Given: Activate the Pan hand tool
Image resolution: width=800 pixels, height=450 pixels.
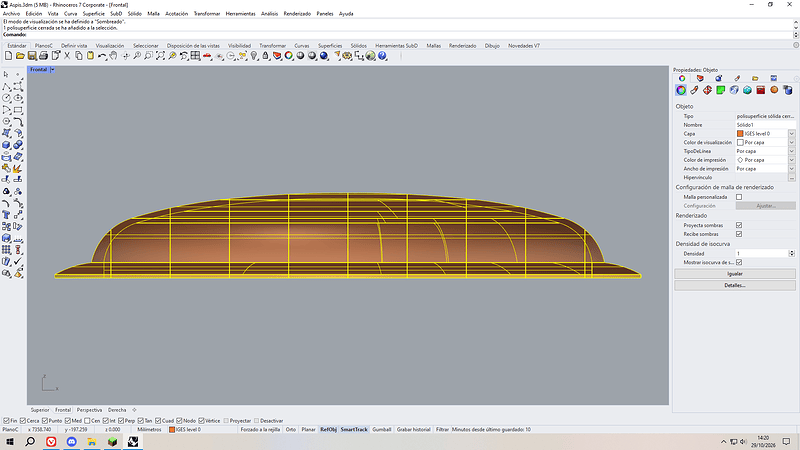Looking at the screenshot, I should [113, 56].
